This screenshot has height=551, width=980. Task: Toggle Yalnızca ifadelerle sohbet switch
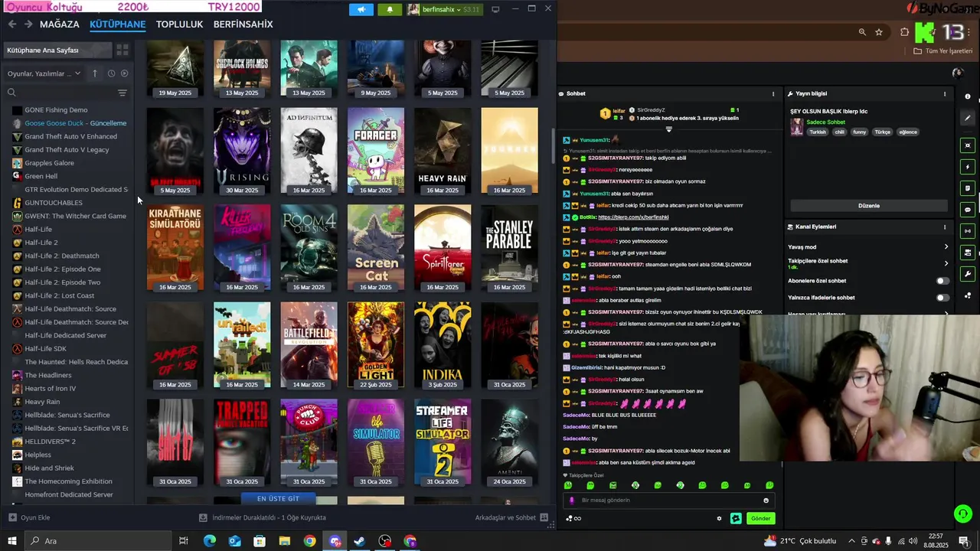942,298
